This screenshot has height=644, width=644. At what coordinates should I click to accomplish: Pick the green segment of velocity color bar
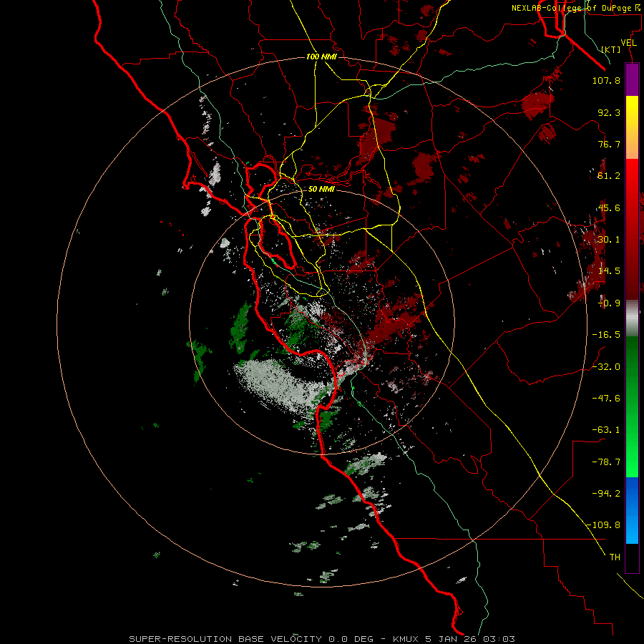coord(632,406)
